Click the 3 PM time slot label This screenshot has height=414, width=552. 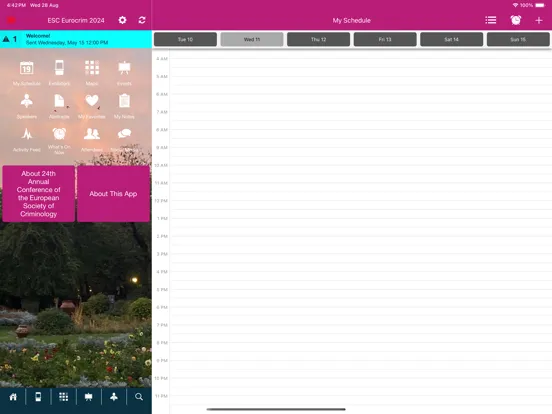(x=162, y=254)
